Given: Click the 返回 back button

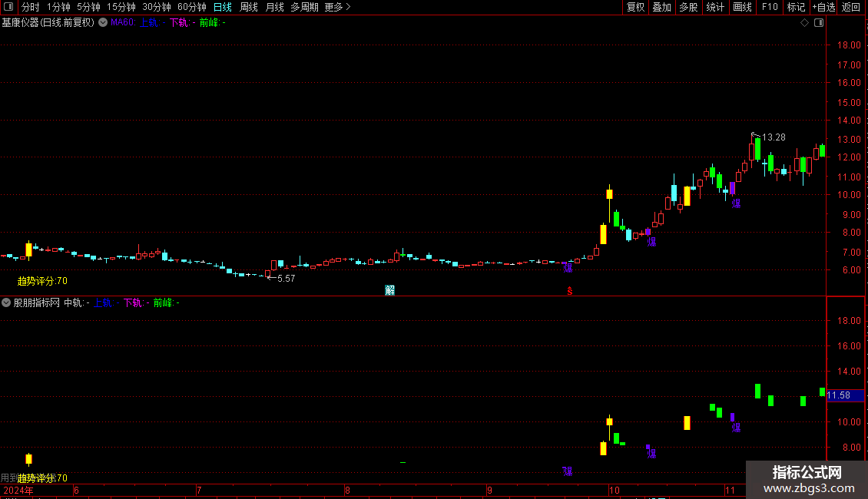Looking at the screenshot, I should click(851, 7).
